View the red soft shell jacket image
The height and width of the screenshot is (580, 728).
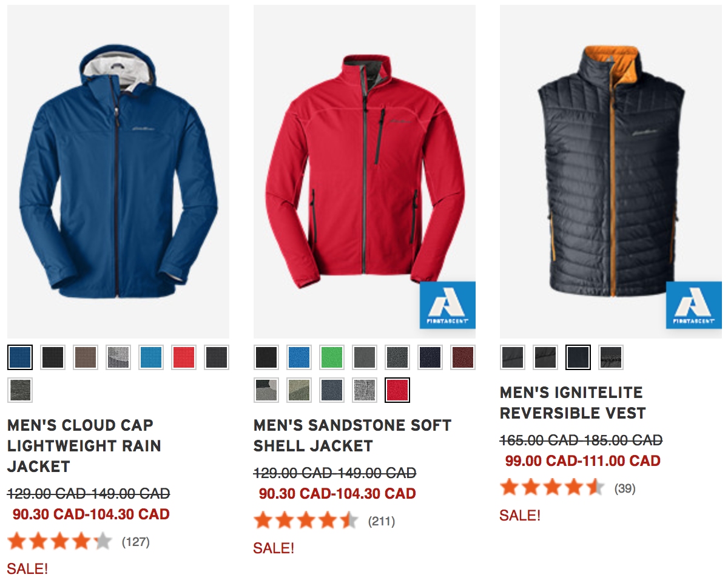coord(365,171)
